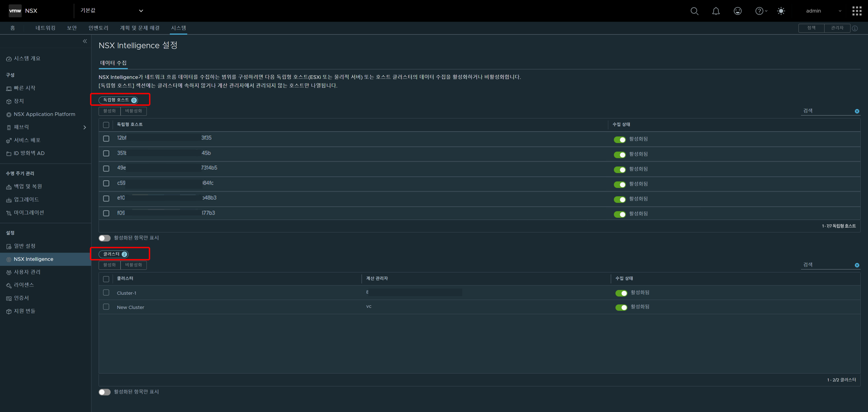Open the 기본값 site dropdown
This screenshot has height=412, width=868.
pyautogui.click(x=112, y=10)
